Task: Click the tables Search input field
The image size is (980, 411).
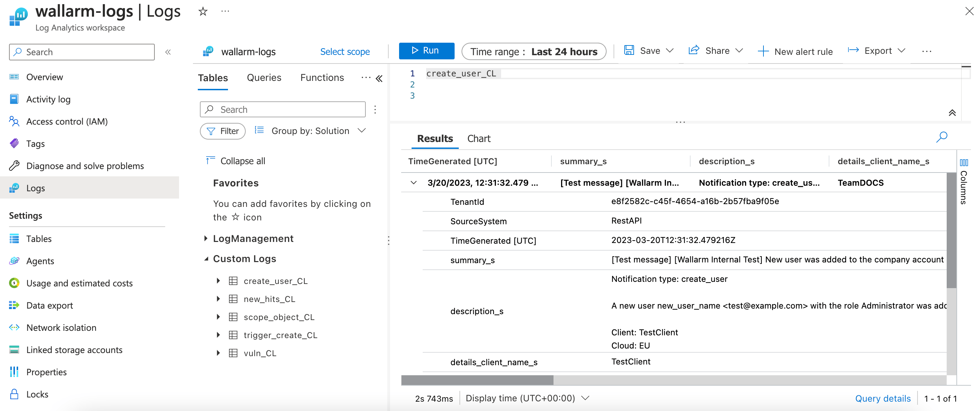Action: pyautogui.click(x=289, y=110)
